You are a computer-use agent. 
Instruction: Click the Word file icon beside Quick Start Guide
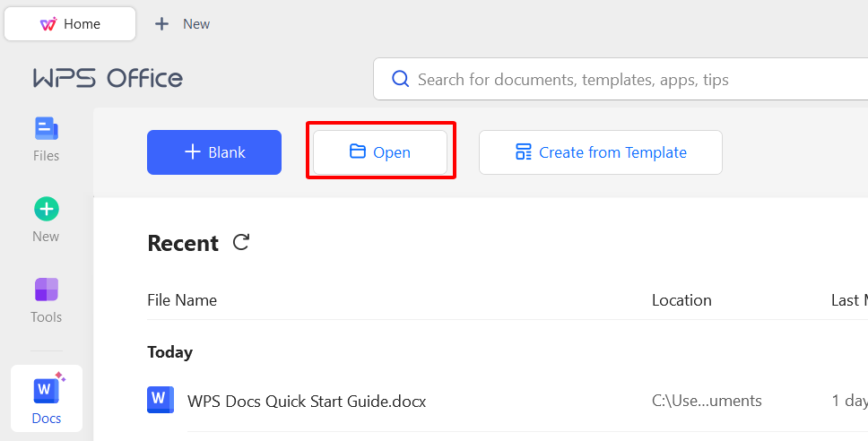(x=161, y=400)
